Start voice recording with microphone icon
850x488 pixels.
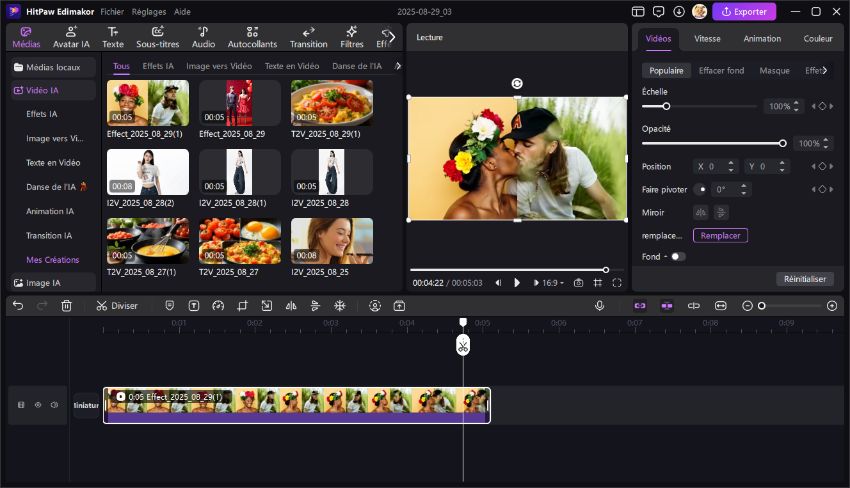pos(600,306)
